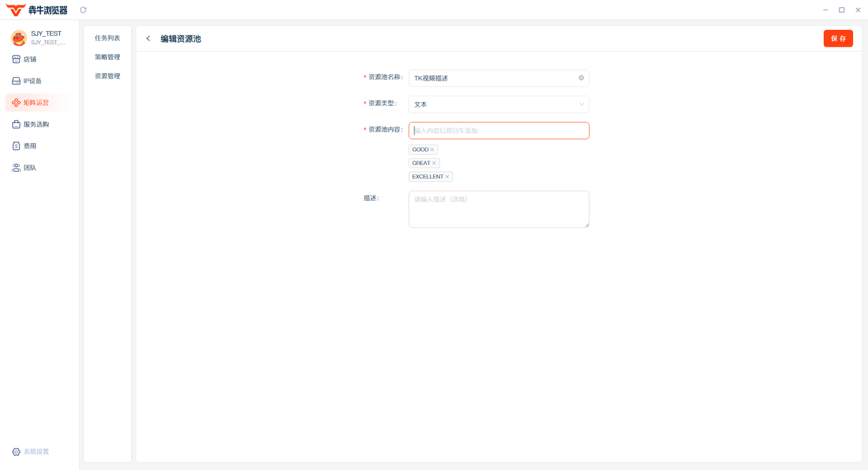The height and width of the screenshot is (470, 868).
Task: Focus the 描述 description text area
Action: click(x=498, y=209)
